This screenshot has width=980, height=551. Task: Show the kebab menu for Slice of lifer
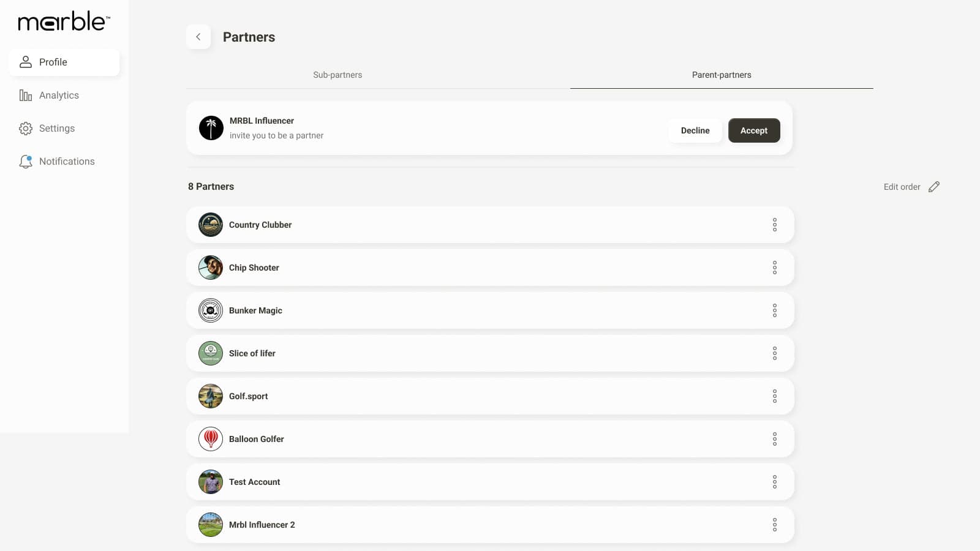coord(774,353)
